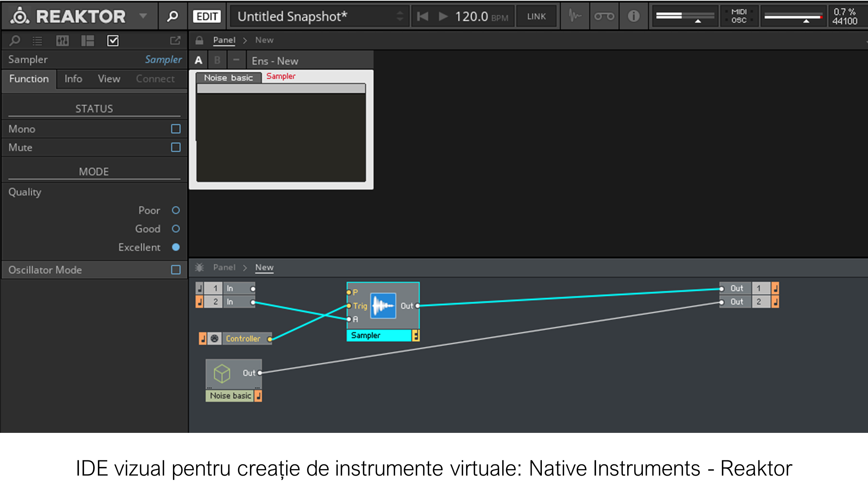868x491 pixels.
Task: Open the Reaktor main menu dropdown arrow
Action: pyautogui.click(x=143, y=16)
